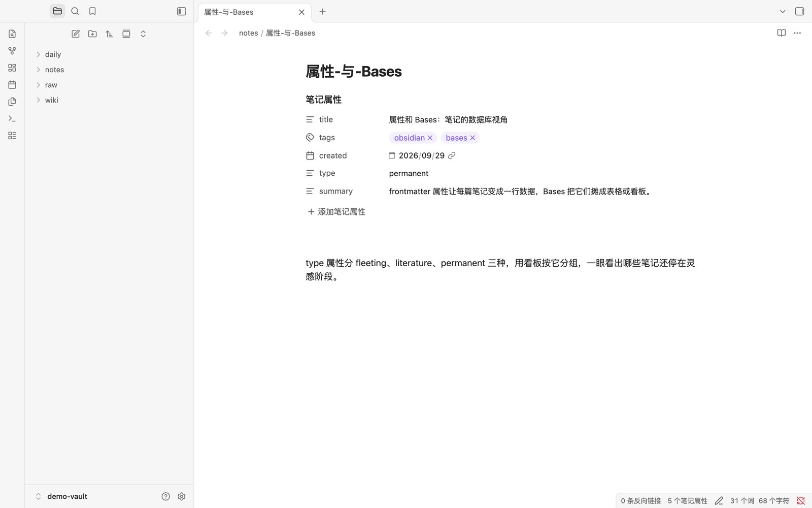Open the bookmarks panel icon
The height and width of the screenshot is (508, 812).
click(x=92, y=11)
